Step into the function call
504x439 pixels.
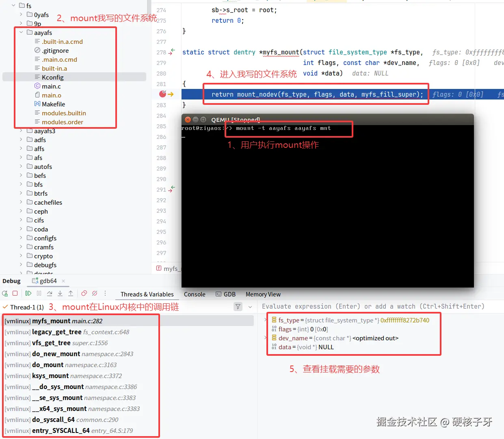click(60, 293)
